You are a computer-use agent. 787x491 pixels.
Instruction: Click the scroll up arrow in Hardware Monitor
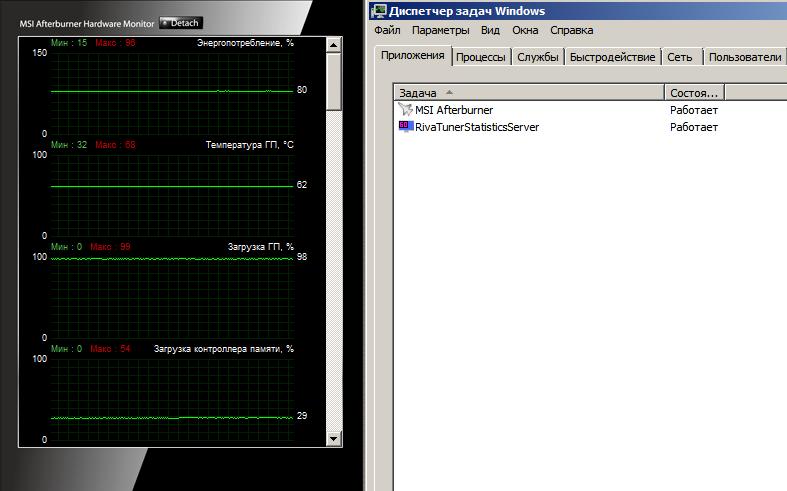(334, 45)
